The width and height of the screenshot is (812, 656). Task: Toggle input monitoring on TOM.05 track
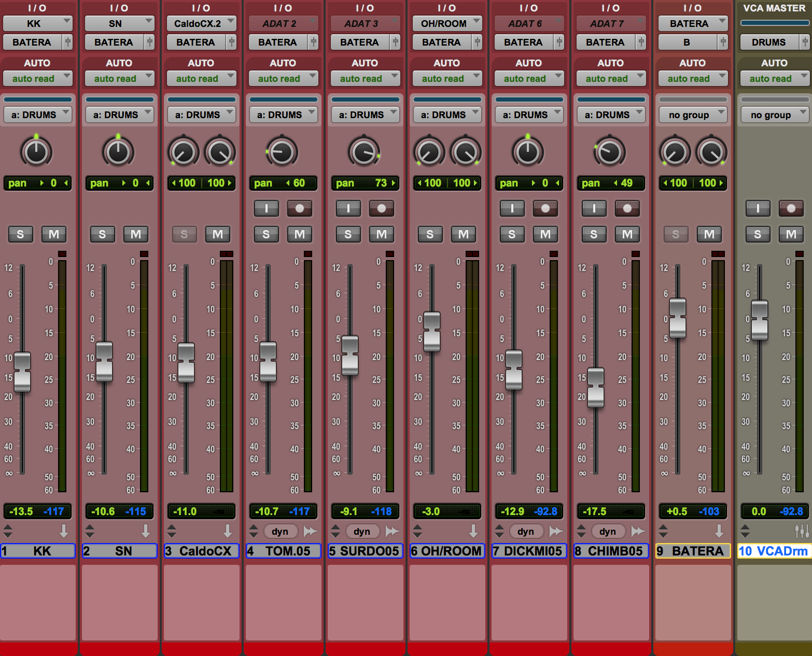pos(266,208)
